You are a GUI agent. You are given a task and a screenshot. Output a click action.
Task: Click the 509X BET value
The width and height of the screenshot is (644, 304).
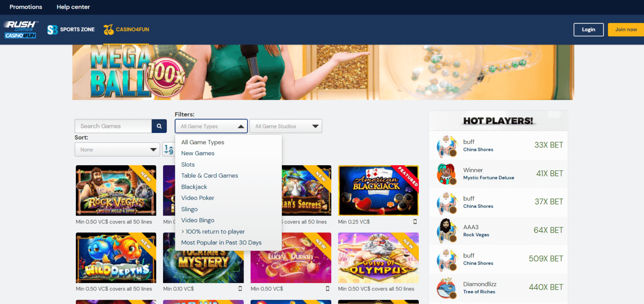(546, 259)
